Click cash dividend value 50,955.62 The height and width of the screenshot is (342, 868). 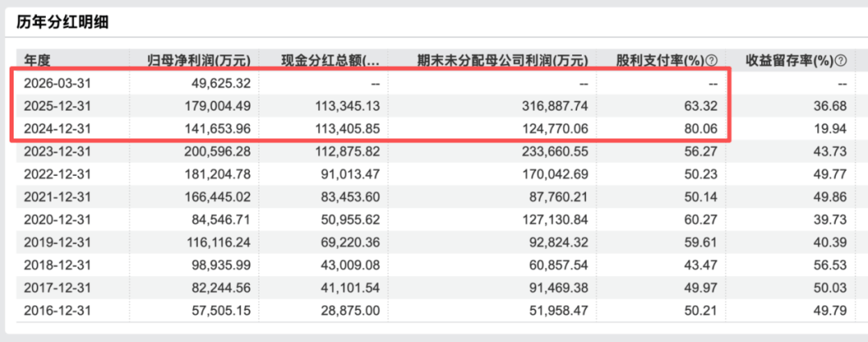[351, 220]
